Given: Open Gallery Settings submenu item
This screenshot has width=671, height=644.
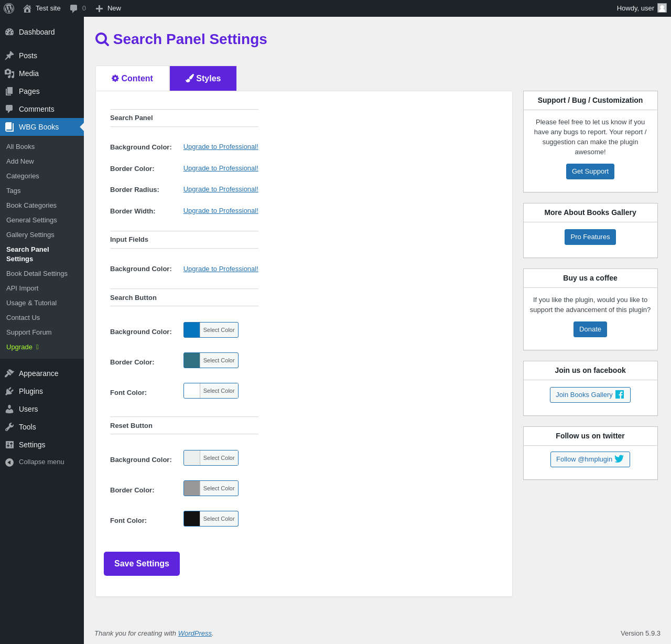Looking at the screenshot, I should point(30,235).
